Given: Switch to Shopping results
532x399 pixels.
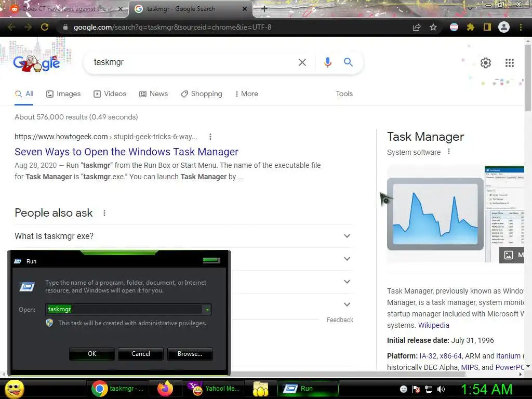Looking at the screenshot, I should point(202,94).
